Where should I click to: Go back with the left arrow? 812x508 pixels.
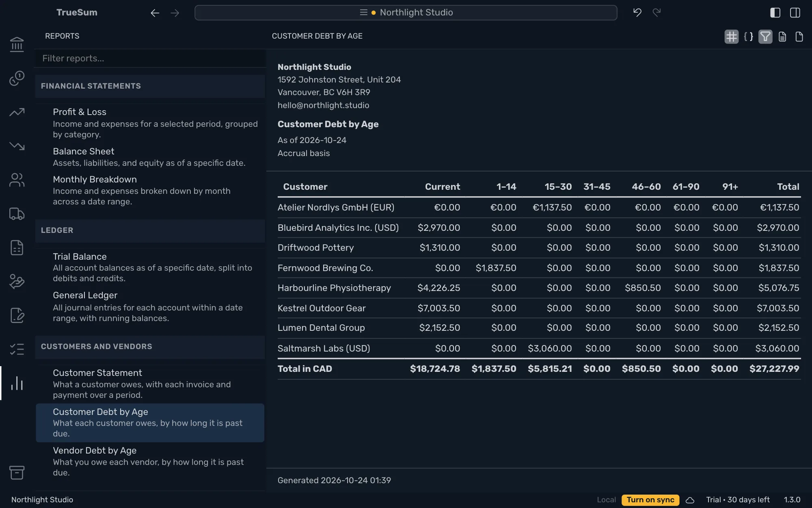(x=155, y=13)
